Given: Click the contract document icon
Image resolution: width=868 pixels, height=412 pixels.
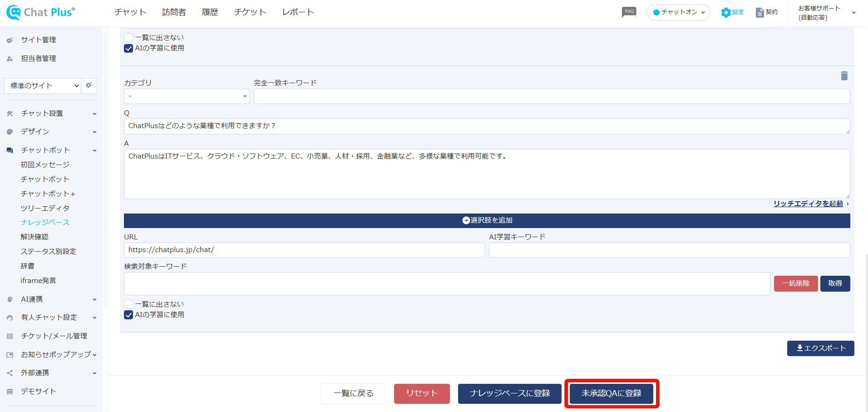Looking at the screenshot, I should (x=759, y=12).
